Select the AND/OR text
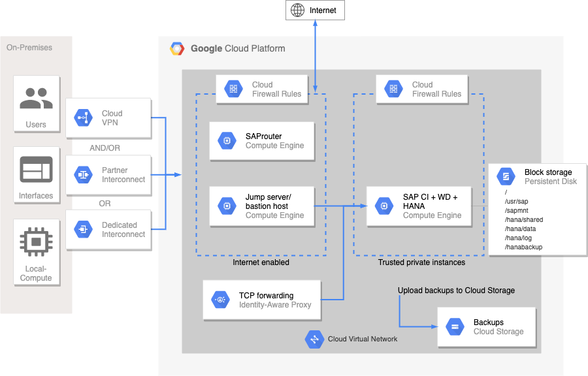The height and width of the screenshot is (376, 588). (105, 148)
